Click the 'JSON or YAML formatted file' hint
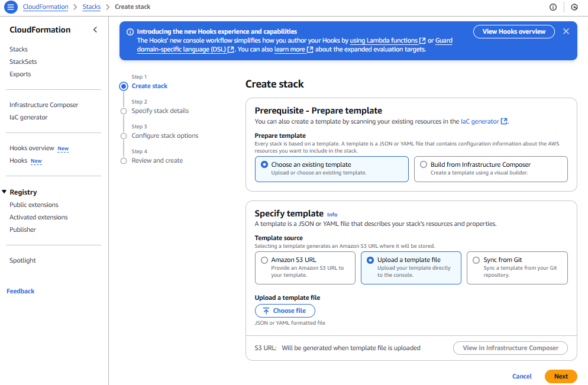This screenshot has height=385, width=588. 290,322
